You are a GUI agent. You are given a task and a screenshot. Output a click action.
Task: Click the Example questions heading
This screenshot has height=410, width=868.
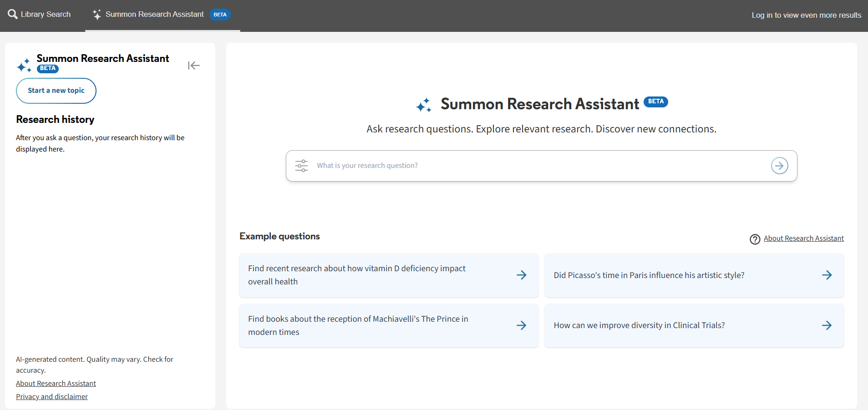click(x=279, y=236)
